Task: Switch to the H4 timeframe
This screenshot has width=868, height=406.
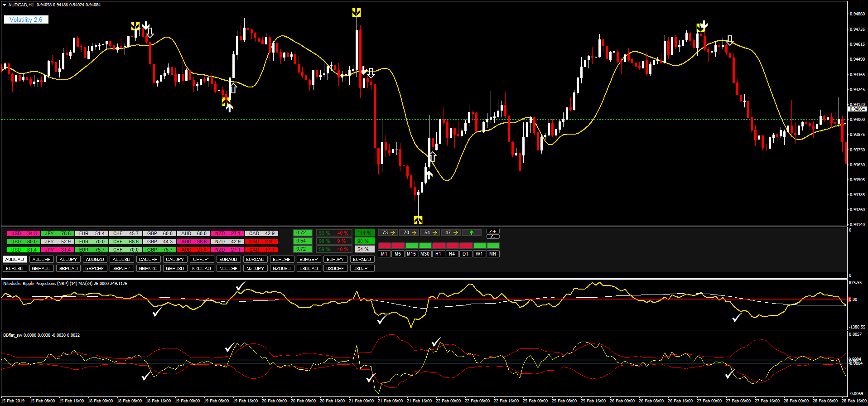Action: click(452, 254)
